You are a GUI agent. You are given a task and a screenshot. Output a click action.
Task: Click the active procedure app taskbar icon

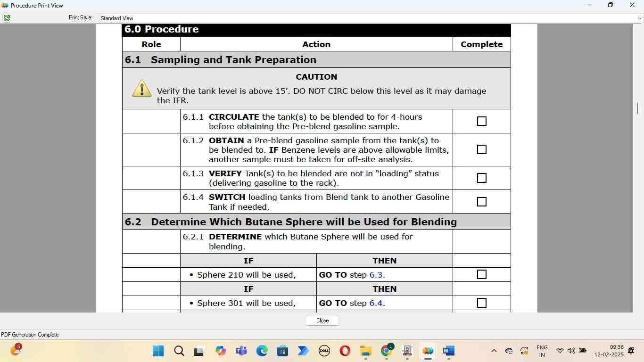(x=428, y=351)
